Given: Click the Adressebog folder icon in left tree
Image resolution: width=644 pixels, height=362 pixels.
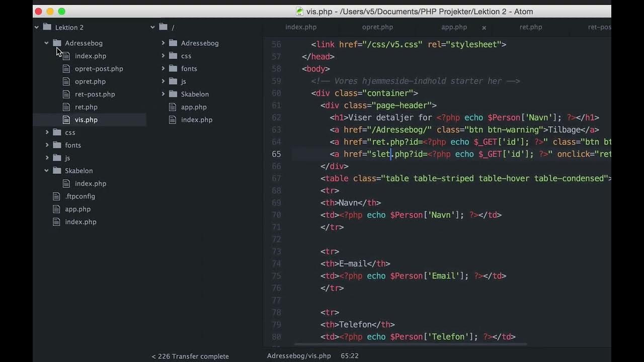Looking at the screenshot, I should click(x=57, y=43).
